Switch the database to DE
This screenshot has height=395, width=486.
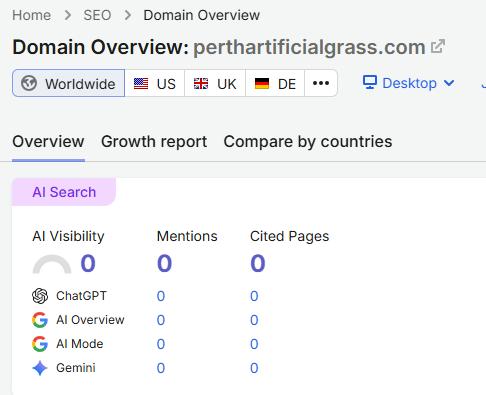click(x=275, y=83)
